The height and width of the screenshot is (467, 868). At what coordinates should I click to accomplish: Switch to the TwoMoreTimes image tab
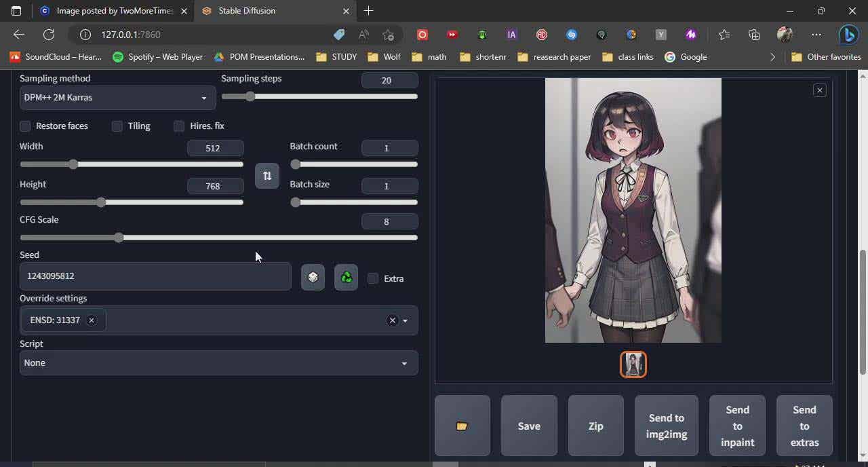click(x=113, y=11)
